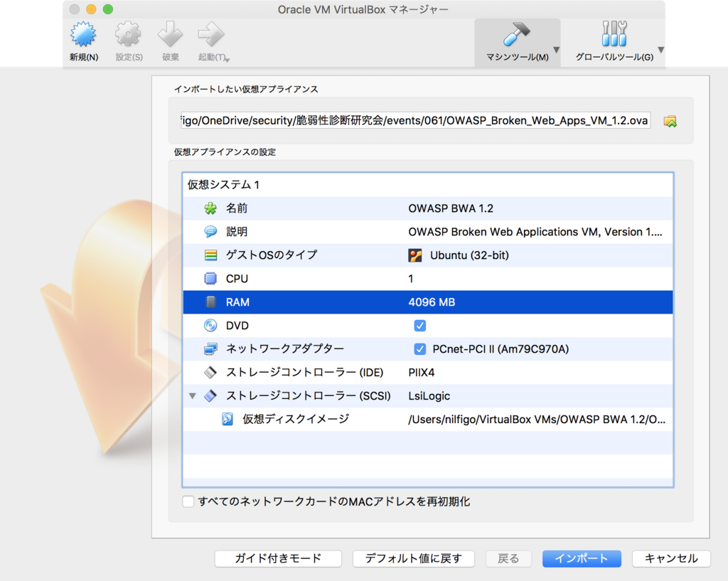728x581 pixels.
Task: Click the virtual disk image path value
Action: pos(537,420)
